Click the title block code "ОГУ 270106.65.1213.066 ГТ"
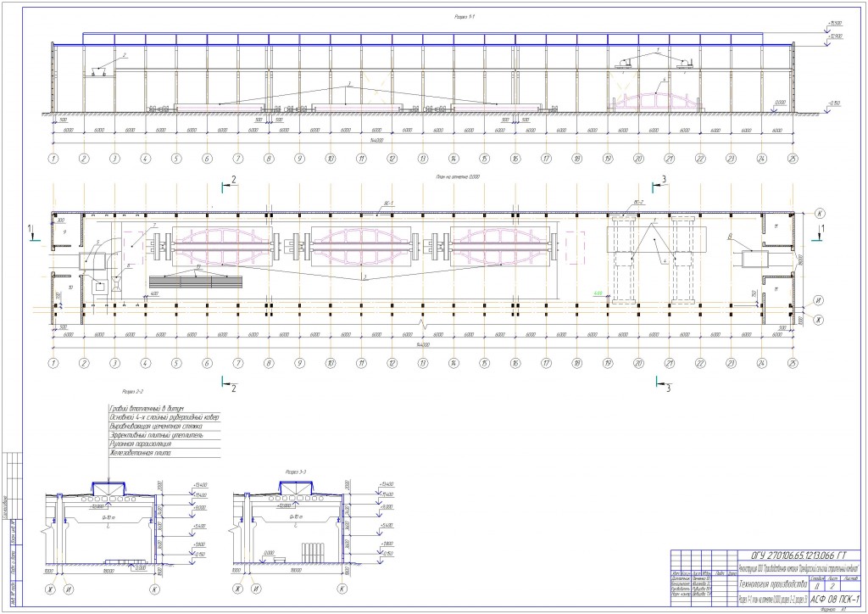868x614 pixels. [x=798, y=555]
